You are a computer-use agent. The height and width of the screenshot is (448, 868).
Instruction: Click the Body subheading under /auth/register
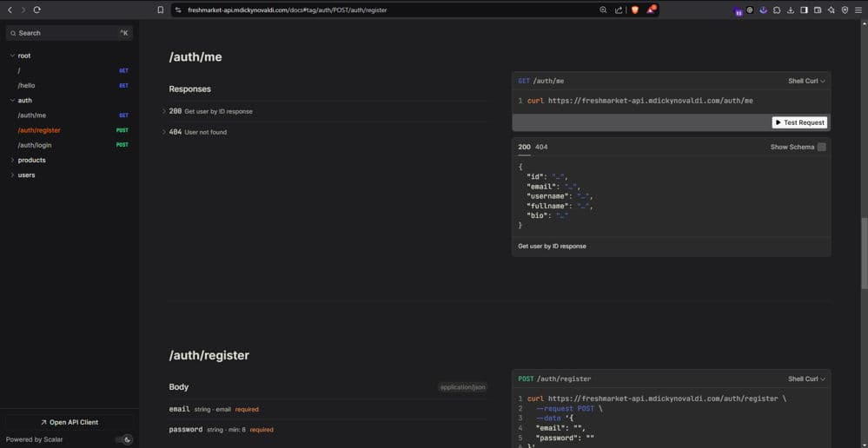tap(179, 387)
